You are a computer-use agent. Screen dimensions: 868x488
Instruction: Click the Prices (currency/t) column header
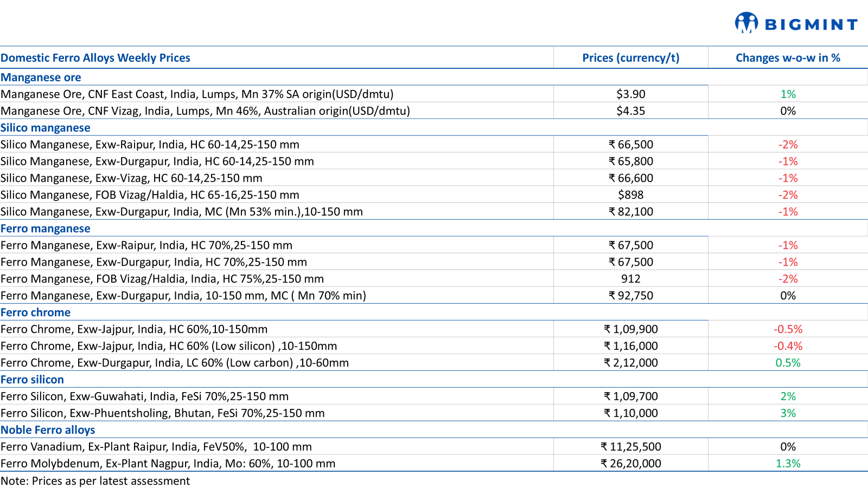[630, 58]
